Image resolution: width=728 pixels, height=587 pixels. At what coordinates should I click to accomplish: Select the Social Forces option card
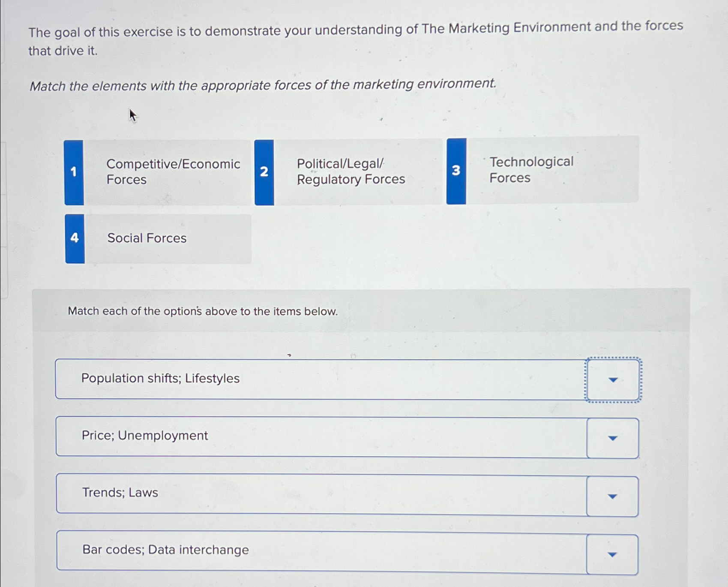click(x=158, y=239)
